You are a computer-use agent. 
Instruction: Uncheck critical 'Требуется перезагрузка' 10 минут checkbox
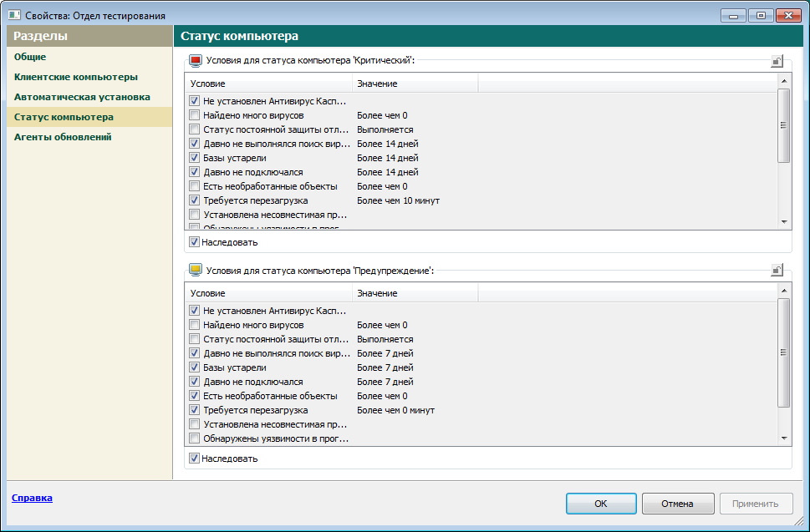[194, 200]
